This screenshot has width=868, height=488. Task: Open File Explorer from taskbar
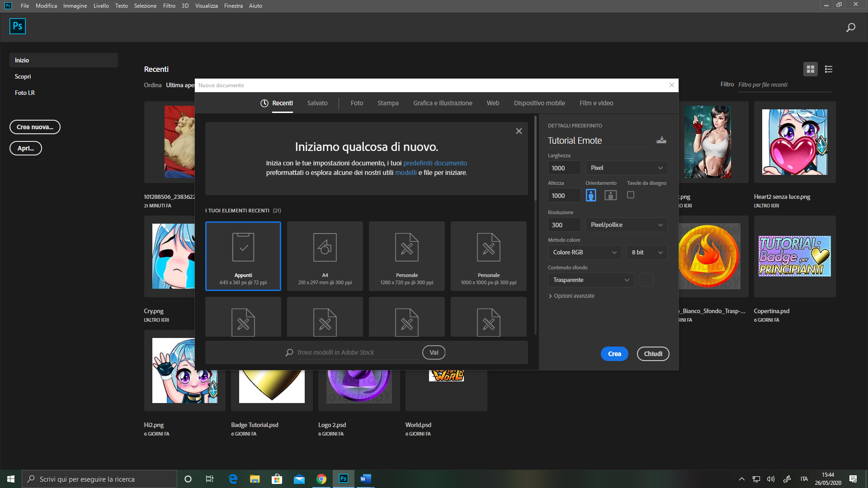(255, 479)
